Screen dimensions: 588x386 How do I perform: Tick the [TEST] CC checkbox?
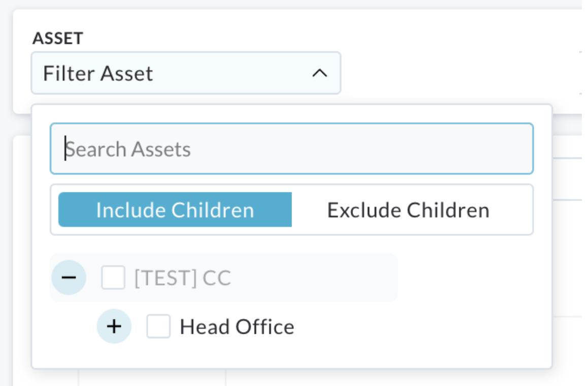(113, 278)
